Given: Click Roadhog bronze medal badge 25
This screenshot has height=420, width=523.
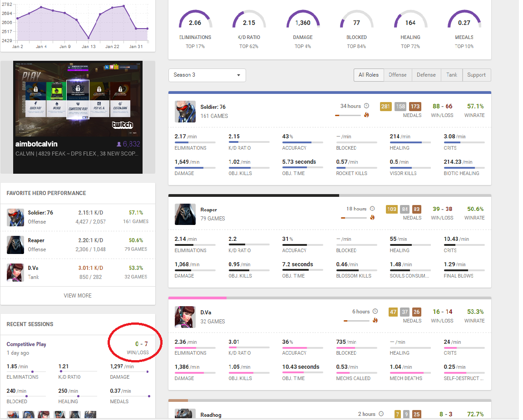Looking at the screenshot, I should click(417, 415).
